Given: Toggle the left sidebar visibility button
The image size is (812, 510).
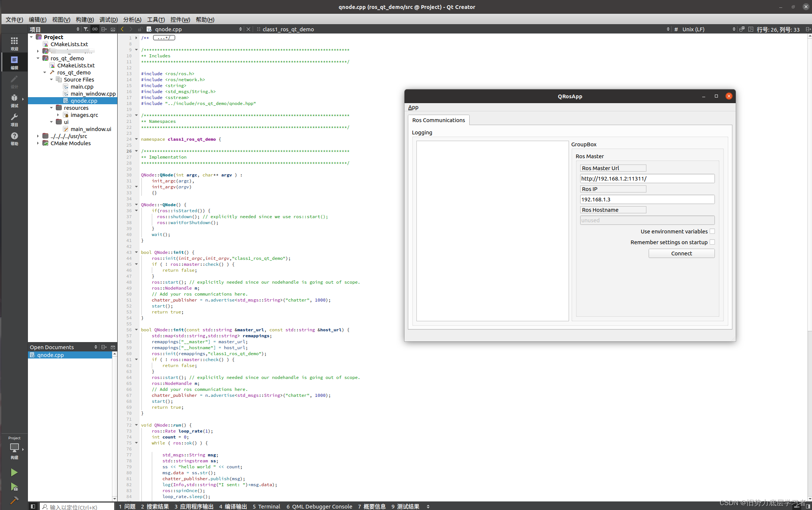Looking at the screenshot, I should click(x=33, y=506).
